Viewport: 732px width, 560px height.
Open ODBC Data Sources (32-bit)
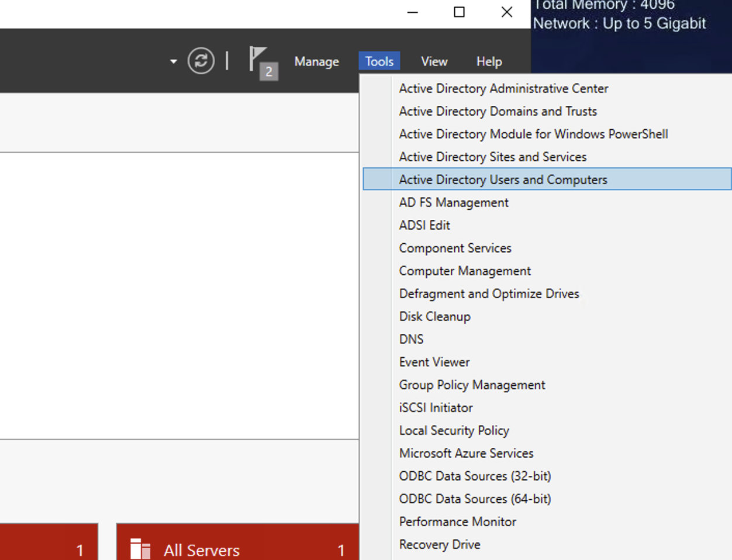pyautogui.click(x=547, y=476)
